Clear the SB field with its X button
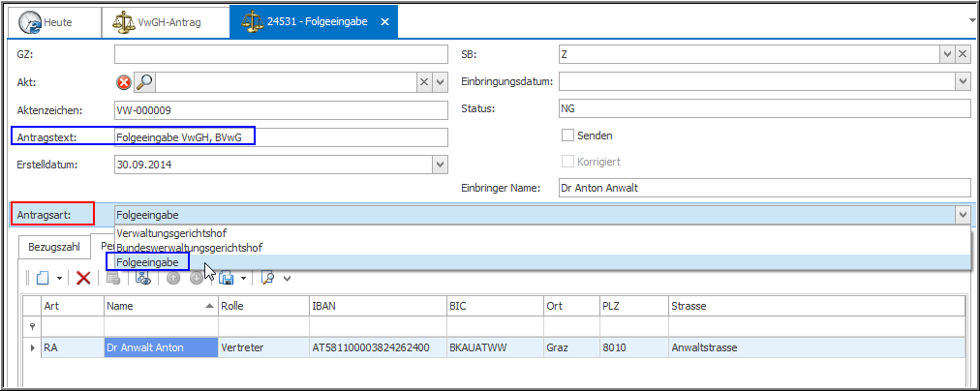980x391 pixels. (963, 54)
